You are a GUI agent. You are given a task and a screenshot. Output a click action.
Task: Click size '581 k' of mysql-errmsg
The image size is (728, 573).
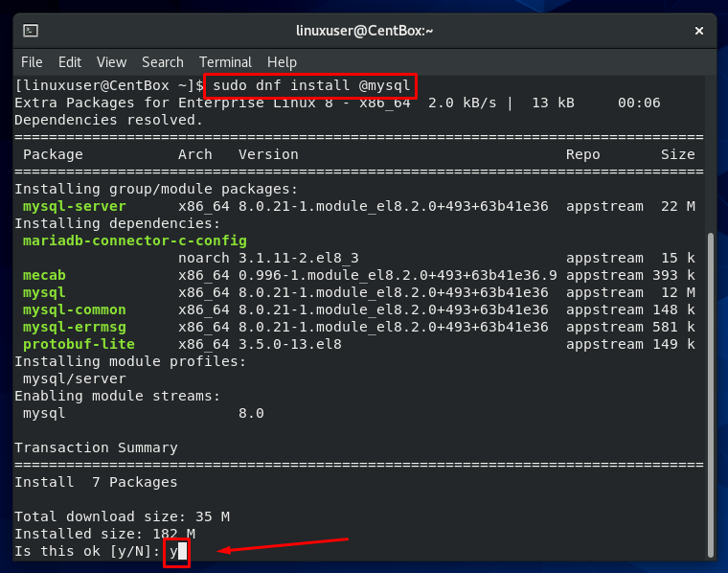tap(673, 328)
